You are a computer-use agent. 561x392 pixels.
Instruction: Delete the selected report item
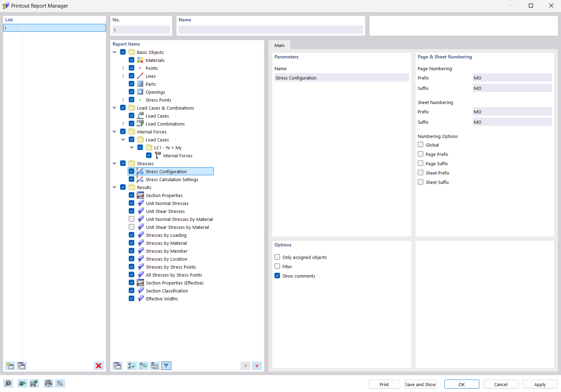[99, 366]
